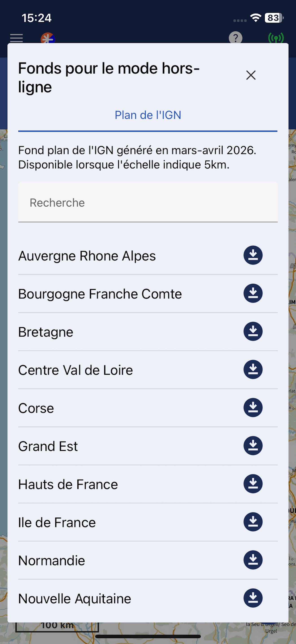This screenshot has height=644, width=296.
Task: Download the Bourgogne Franche Comte map
Action: point(253,293)
